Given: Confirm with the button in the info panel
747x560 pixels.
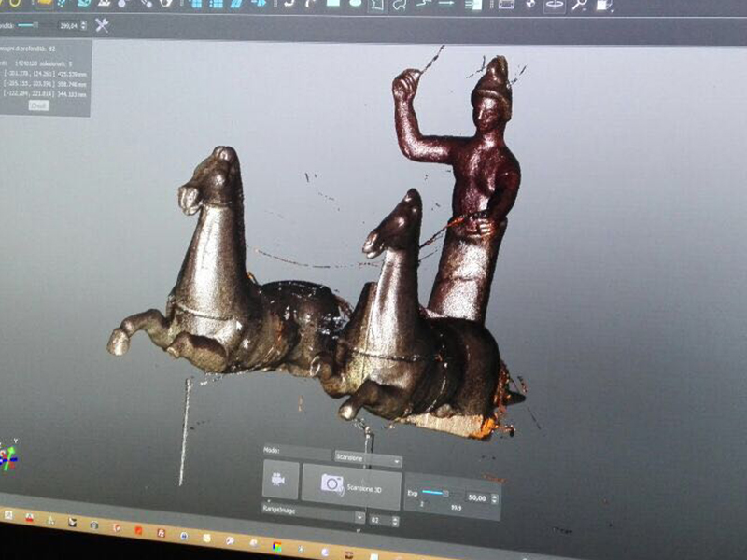Looking at the screenshot, I should [38, 105].
